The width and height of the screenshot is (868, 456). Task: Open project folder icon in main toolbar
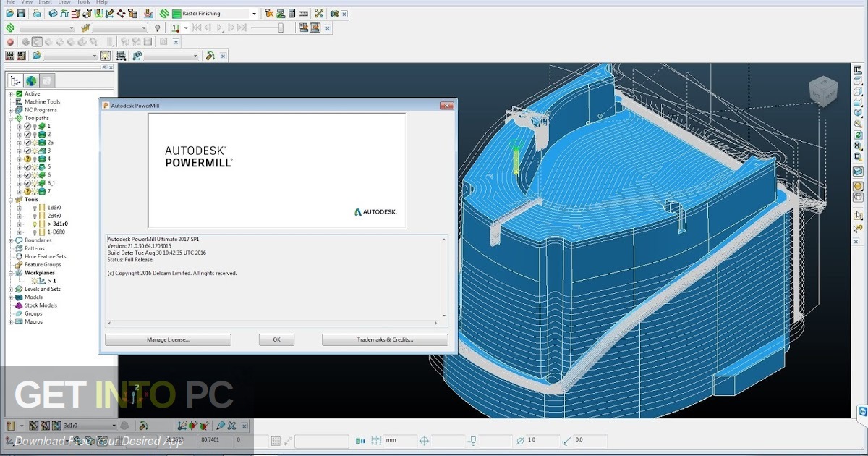10,13
